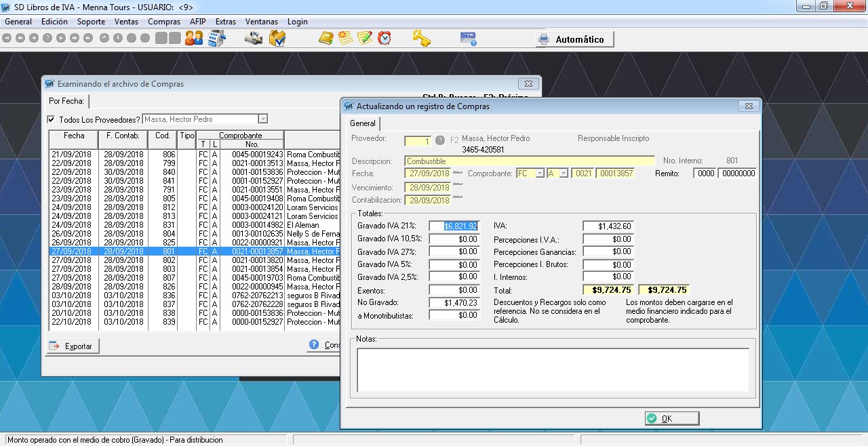
Task: Open the cash register toolbar icon
Action: (217, 39)
